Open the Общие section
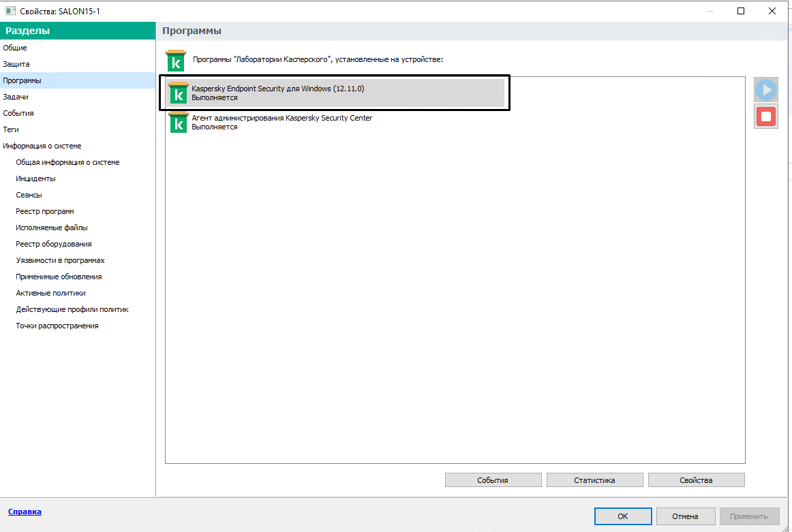Image resolution: width=792 pixels, height=532 pixels. coord(78,48)
